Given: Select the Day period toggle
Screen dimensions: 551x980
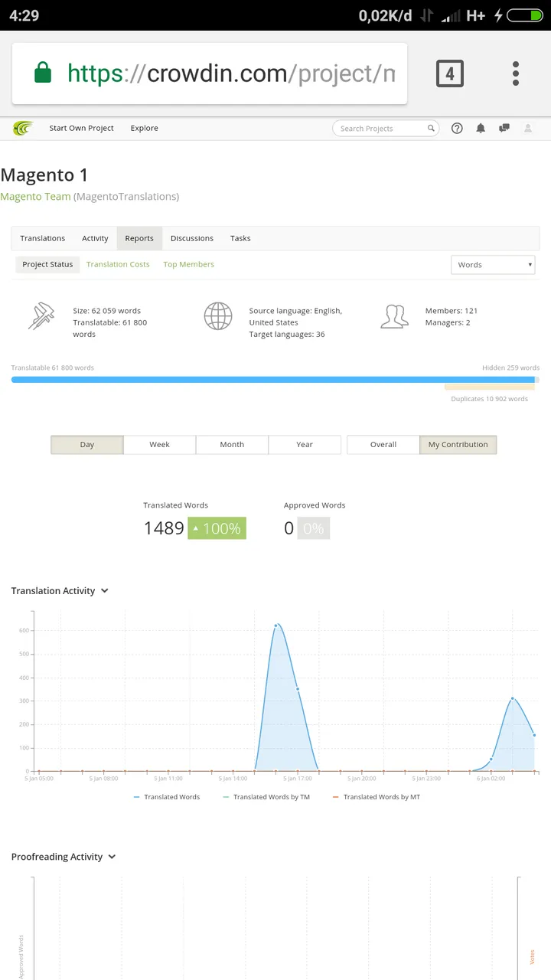Looking at the screenshot, I should tap(87, 444).
